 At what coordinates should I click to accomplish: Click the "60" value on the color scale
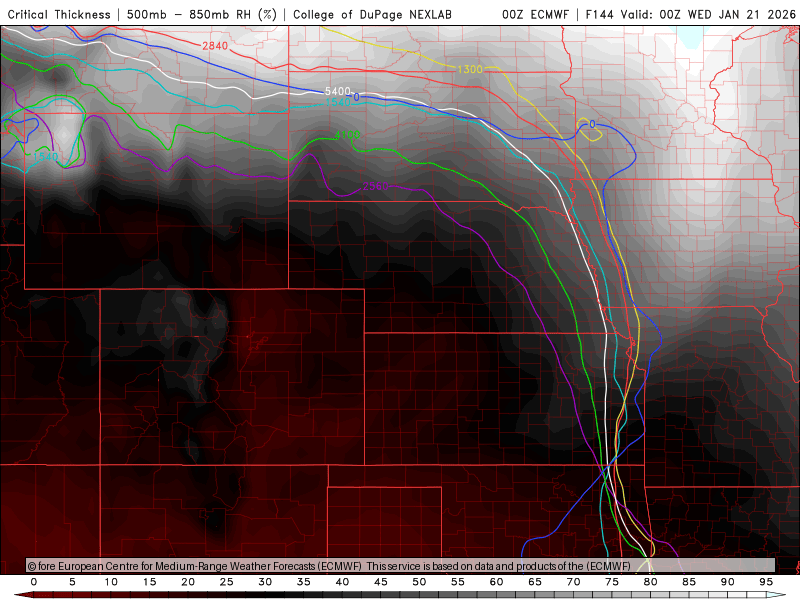tap(496, 582)
